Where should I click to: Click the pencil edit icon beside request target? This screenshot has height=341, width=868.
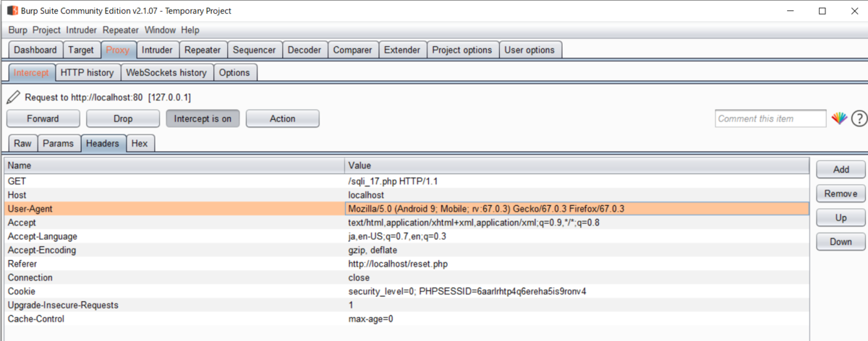click(13, 97)
